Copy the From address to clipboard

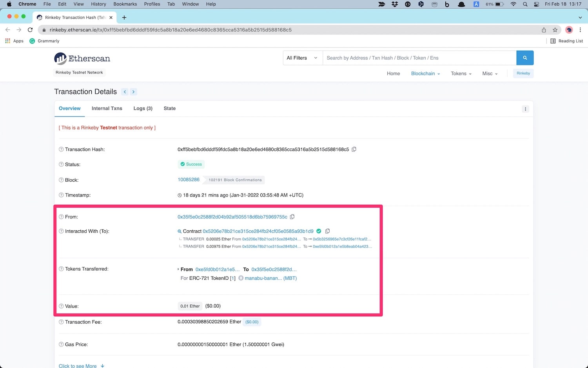point(292,217)
